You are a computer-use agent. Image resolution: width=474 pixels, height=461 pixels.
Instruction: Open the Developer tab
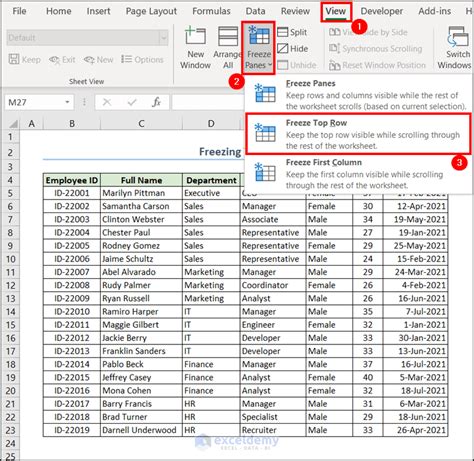382,11
